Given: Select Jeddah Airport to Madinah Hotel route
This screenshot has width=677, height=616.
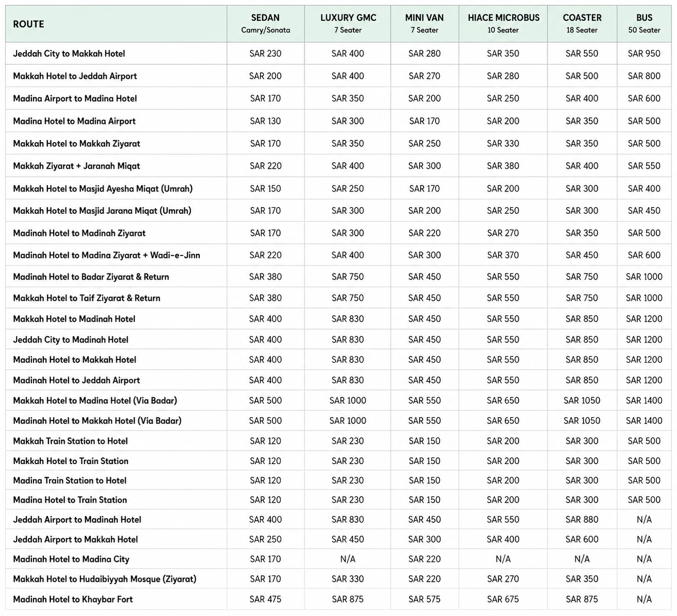Looking at the screenshot, I should [x=77, y=520].
